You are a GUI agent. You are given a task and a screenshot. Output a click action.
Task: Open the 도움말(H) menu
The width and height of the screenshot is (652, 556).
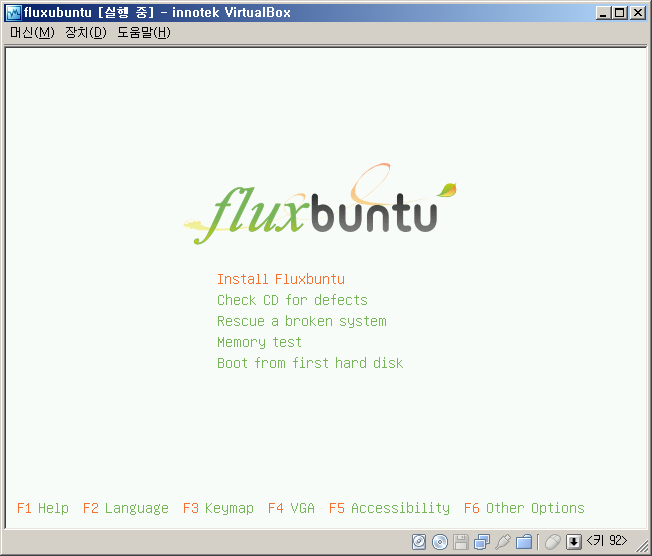point(143,32)
